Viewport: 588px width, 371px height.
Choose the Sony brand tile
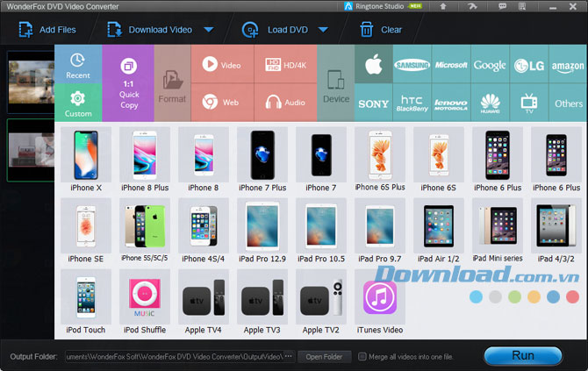[374, 103]
